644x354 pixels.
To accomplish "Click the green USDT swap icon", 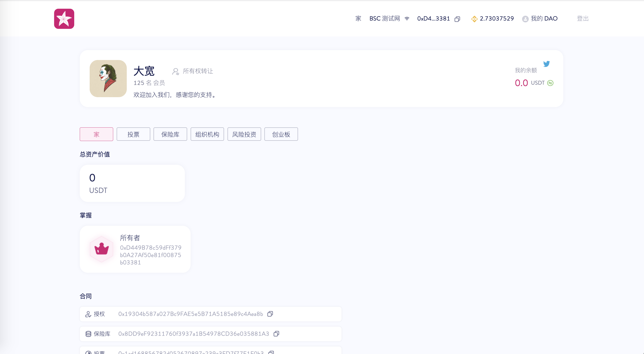I will (550, 83).
